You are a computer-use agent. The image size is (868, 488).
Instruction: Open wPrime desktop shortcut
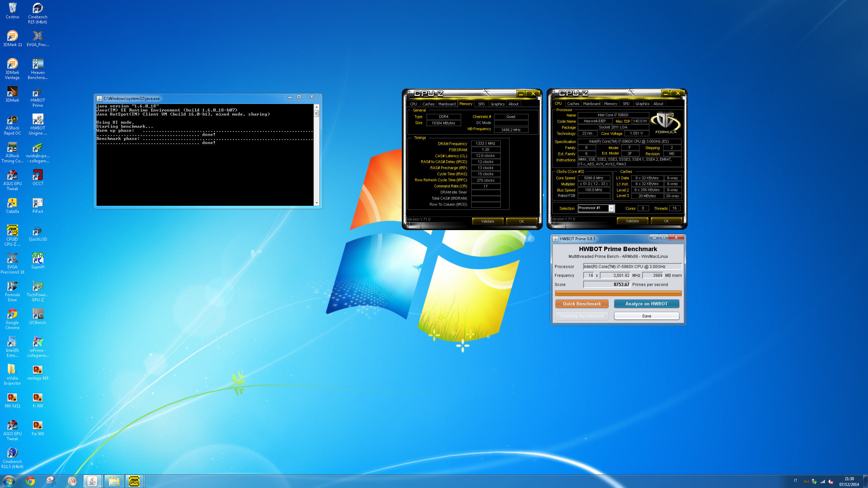(38, 347)
